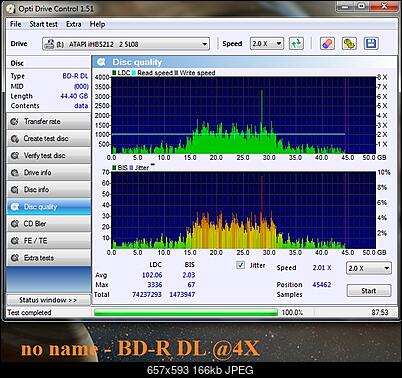Click the BIS jitter graph area
Image resolution: width=402 pixels, height=378 pixels.
pyautogui.click(x=244, y=210)
